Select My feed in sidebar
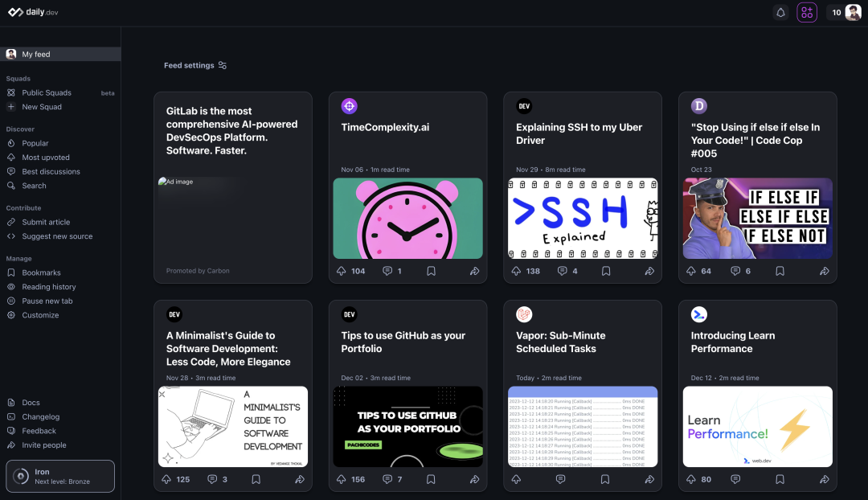Screen dimensions: 868x500 60,55
